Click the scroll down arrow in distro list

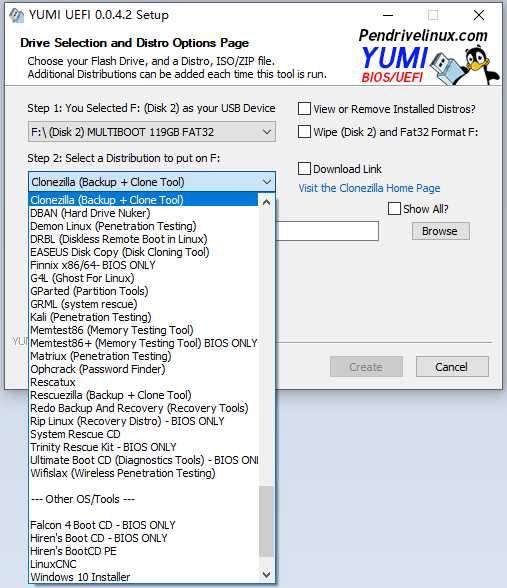(x=267, y=575)
